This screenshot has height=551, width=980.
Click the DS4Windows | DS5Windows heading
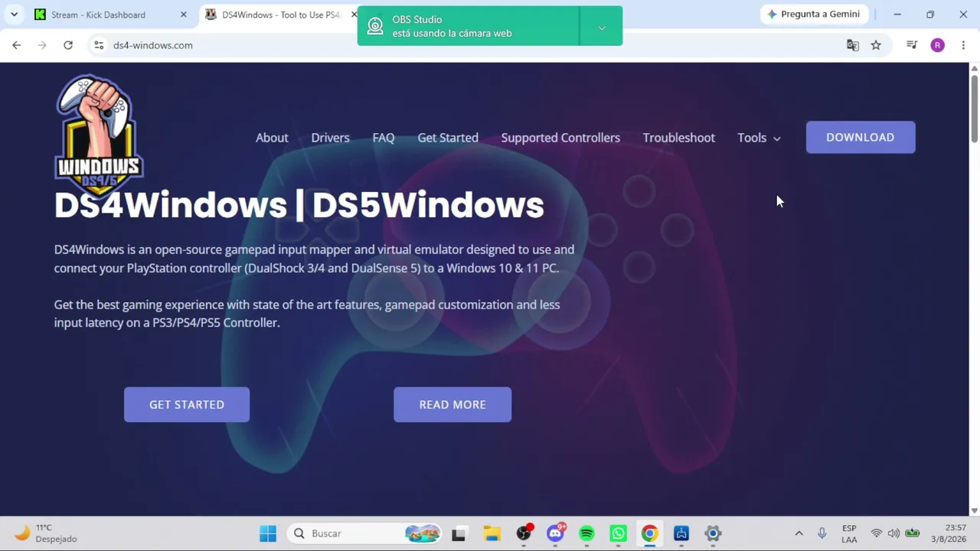pyautogui.click(x=299, y=205)
